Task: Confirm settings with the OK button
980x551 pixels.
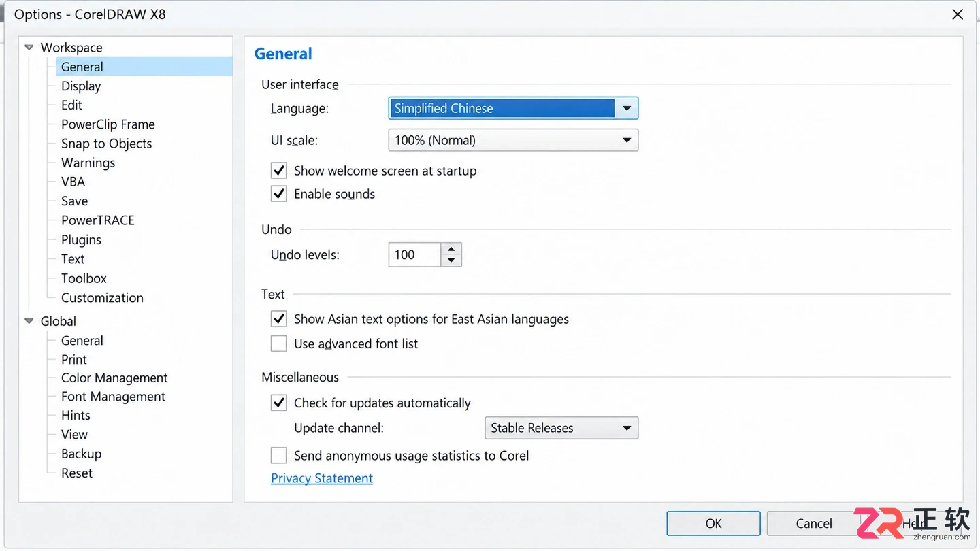Action: (x=713, y=523)
